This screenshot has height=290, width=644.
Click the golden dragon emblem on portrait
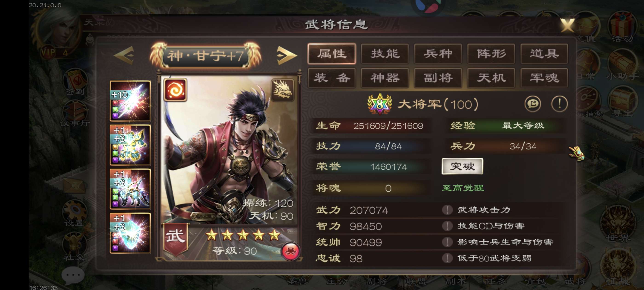[x=282, y=90]
